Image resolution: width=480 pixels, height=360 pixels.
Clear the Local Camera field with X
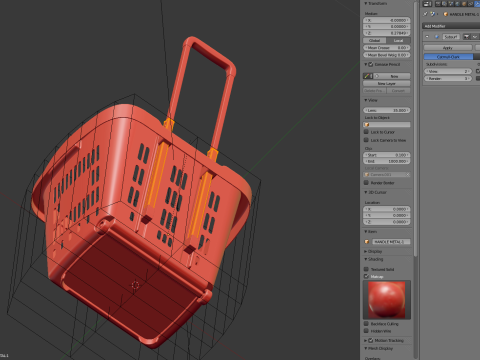pyautogui.click(x=407, y=175)
